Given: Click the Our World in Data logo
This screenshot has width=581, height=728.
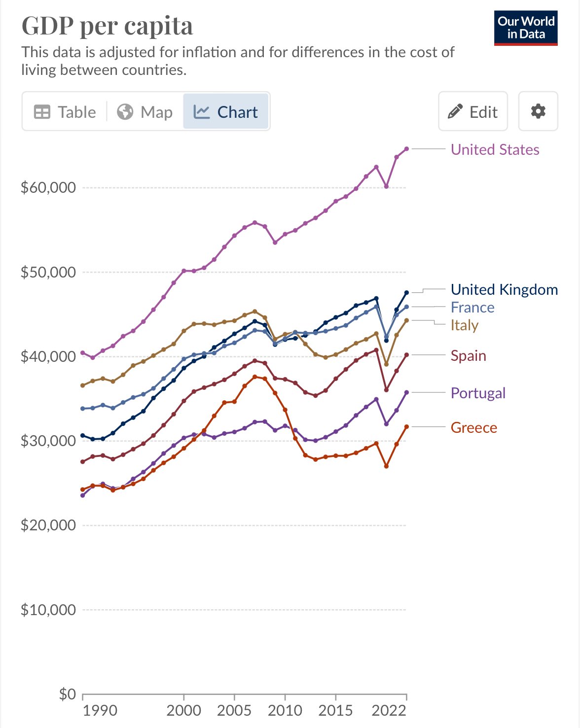Looking at the screenshot, I should click(526, 28).
